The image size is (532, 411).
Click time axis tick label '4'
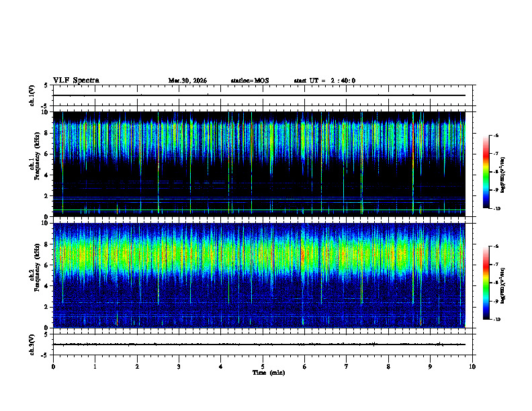(221, 367)
